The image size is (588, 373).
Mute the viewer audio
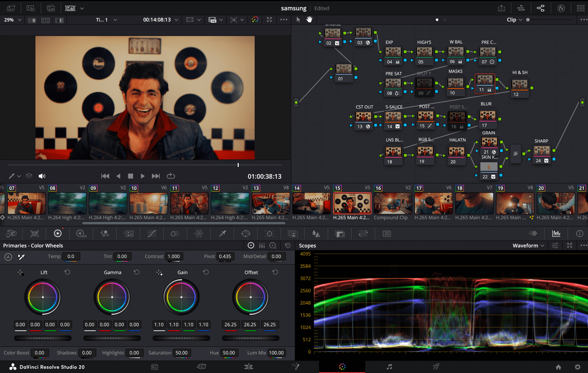[x=42, y=176]
